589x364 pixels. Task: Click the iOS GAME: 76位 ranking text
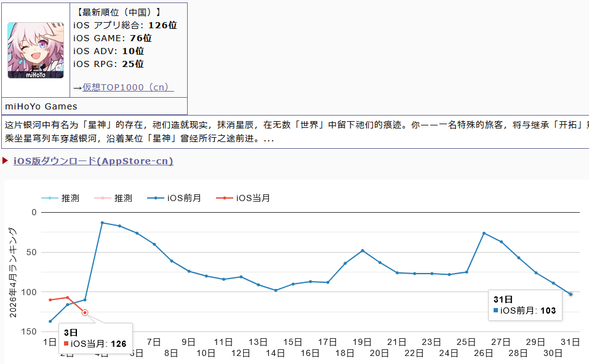click(112, 38)
